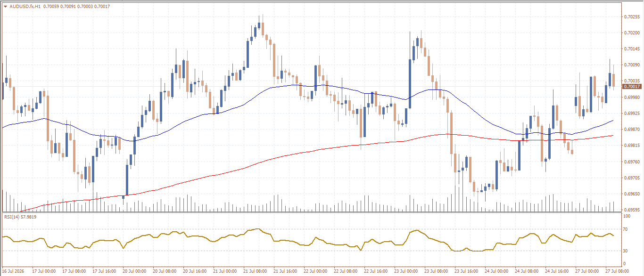Click the triangle arrow beside AUDUSD.fx,H1

click(5, 7)
